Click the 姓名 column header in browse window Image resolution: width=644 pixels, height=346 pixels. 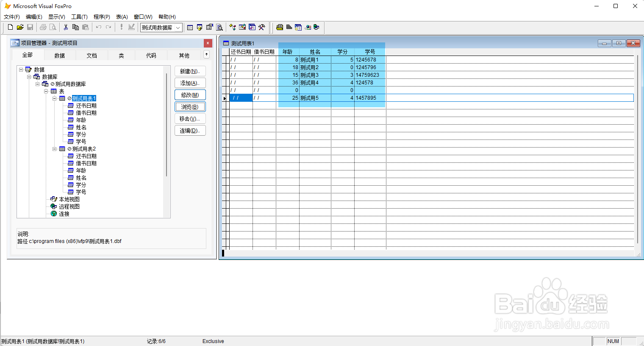[315, 52]
